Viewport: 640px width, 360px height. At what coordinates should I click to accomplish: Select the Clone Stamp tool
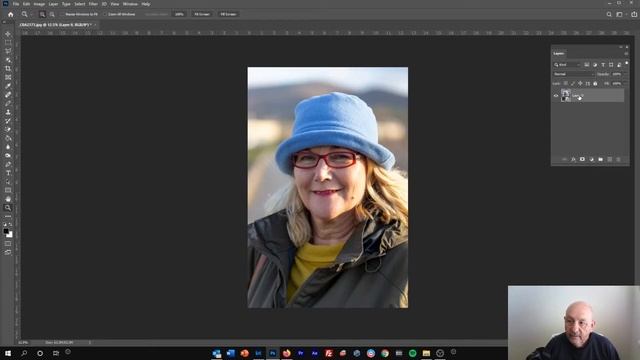pyautogui.click(x=8, y=112)
